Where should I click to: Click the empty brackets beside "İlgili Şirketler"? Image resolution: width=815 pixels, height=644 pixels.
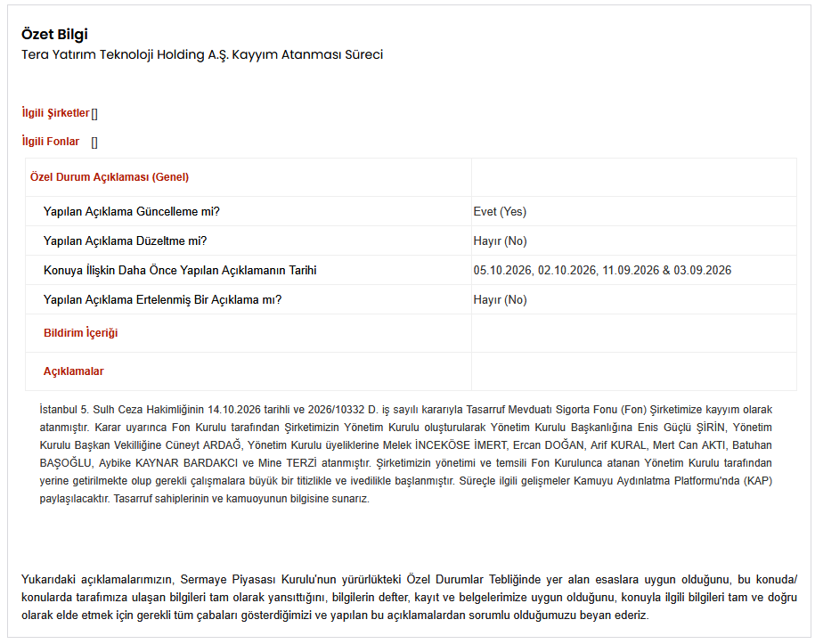94,113
